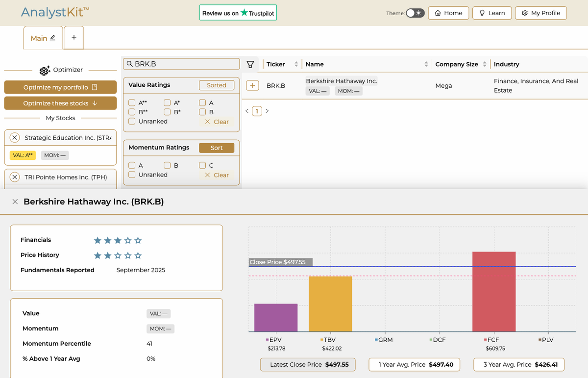The width and height of the screenshot is (588, 378).
Task: Open My Profile
Action: click(541, 13)
